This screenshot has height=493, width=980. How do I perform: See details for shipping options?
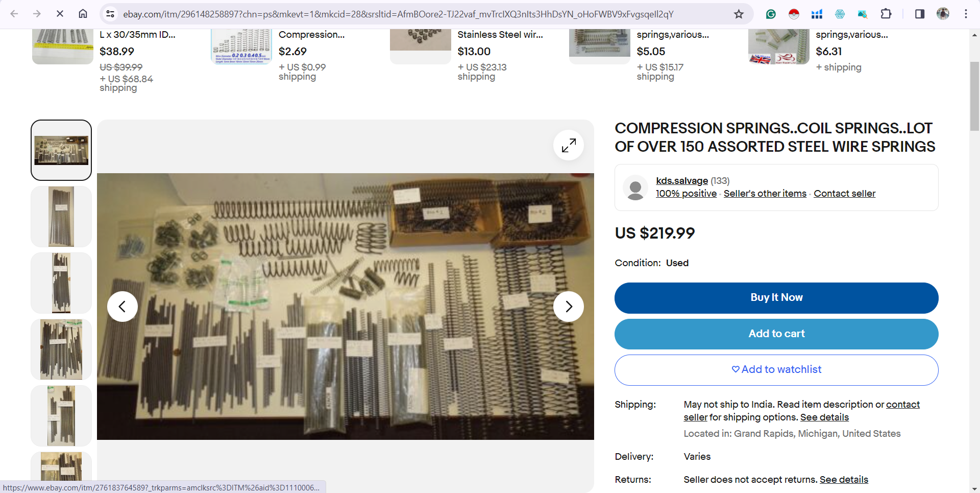click(x=824, y=417)
